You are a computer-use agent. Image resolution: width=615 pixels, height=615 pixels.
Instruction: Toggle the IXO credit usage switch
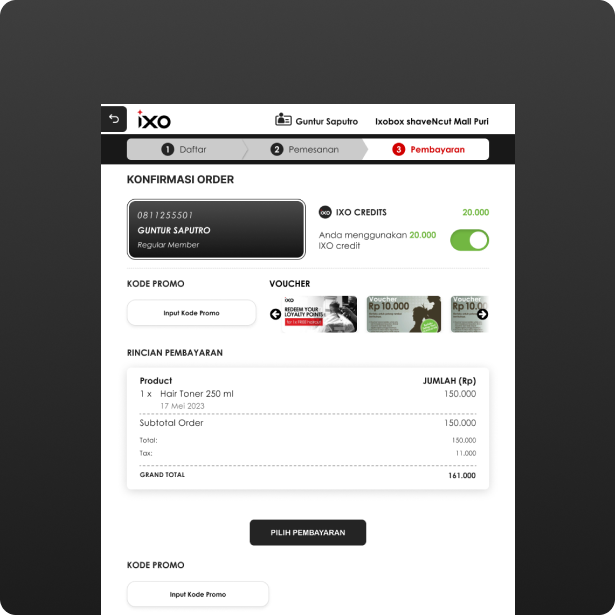(x=469, y=240)
